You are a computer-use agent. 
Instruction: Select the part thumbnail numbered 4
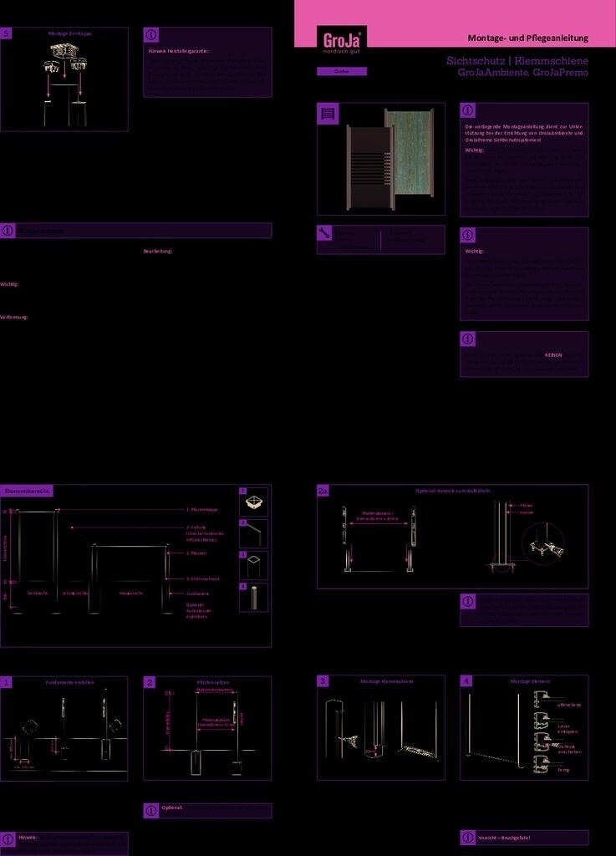254,598
